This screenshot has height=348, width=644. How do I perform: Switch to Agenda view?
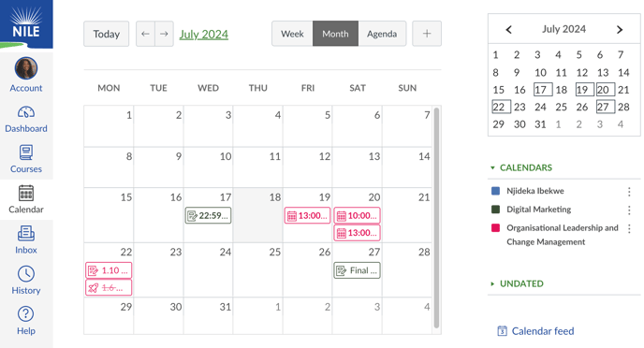[x=382, y=34]
